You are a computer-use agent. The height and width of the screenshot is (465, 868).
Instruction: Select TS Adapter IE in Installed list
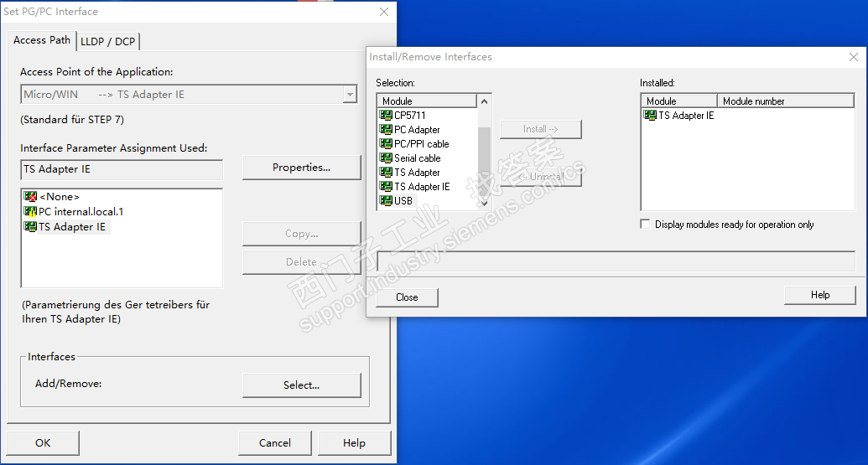click(x=686, y=115)
